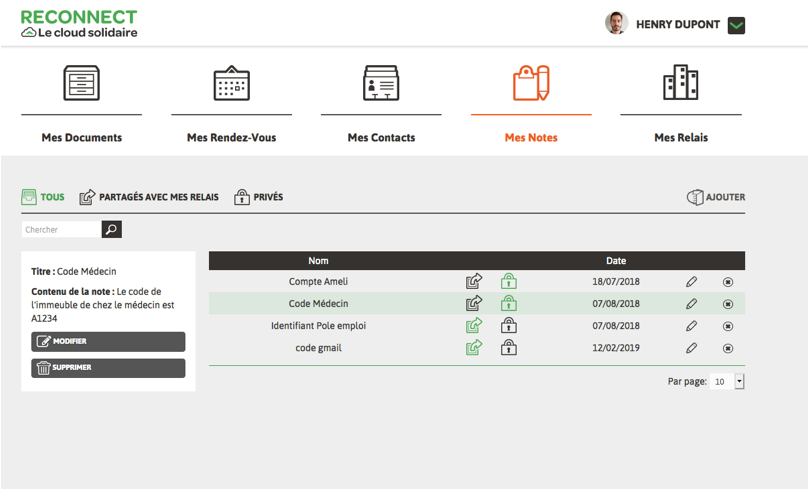Open the Mes Relais buildings icon

pyautogui.click(x=681, y=83)
